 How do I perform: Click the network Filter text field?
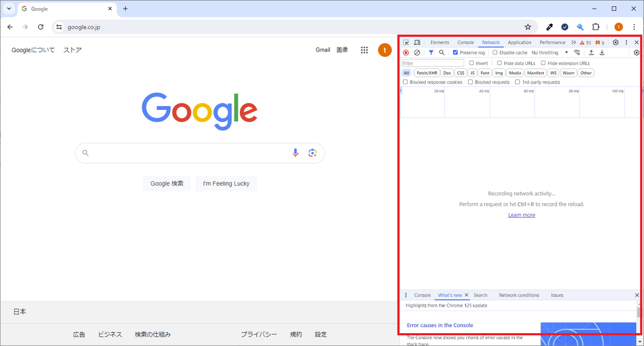[x=433, y=63]
